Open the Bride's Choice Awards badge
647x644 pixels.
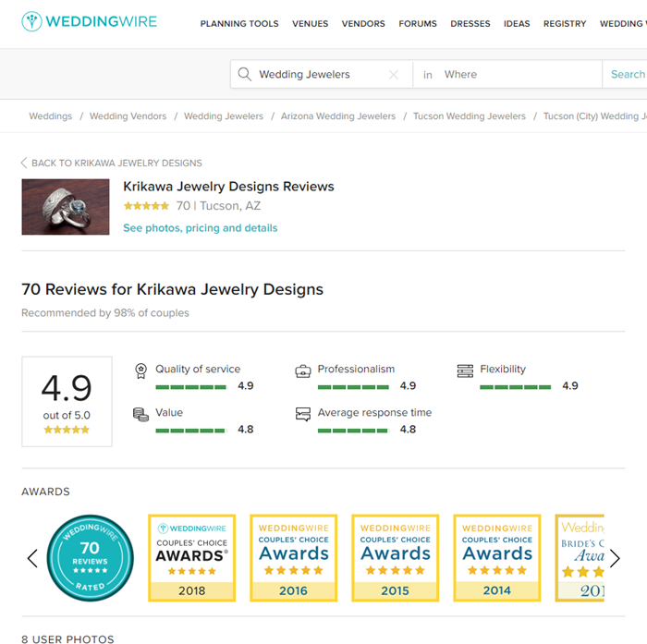coord(580,558)
